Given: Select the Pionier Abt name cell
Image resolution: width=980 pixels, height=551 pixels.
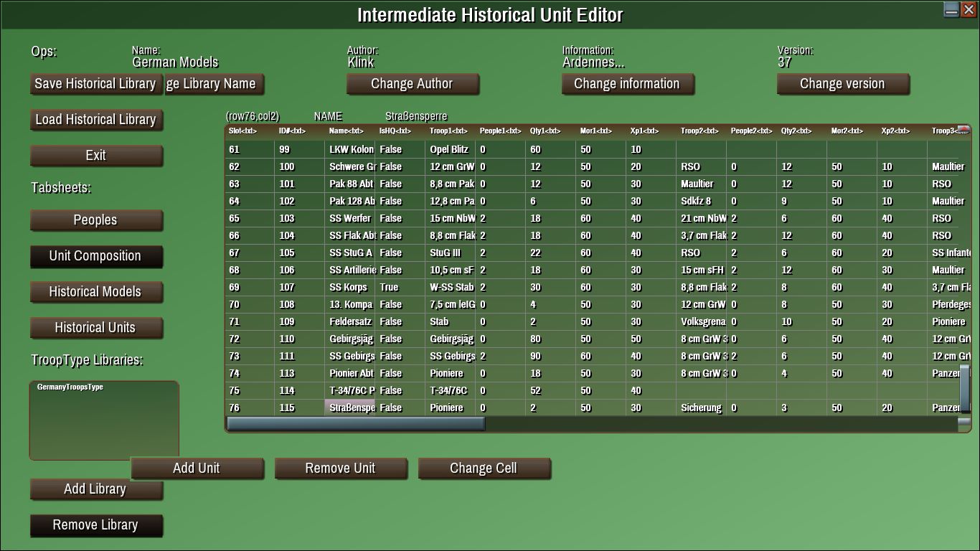Looking at the screenshot, I should (x=350, y=373).
